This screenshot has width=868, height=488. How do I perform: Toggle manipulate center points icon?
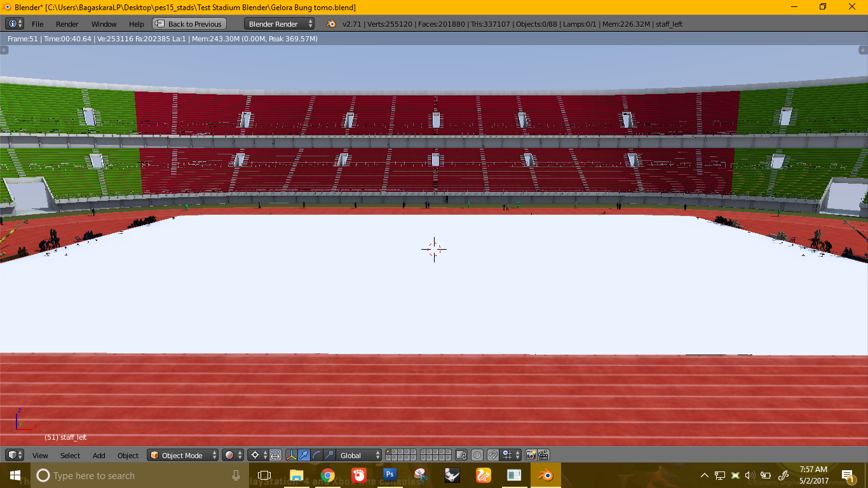[275, 455]
